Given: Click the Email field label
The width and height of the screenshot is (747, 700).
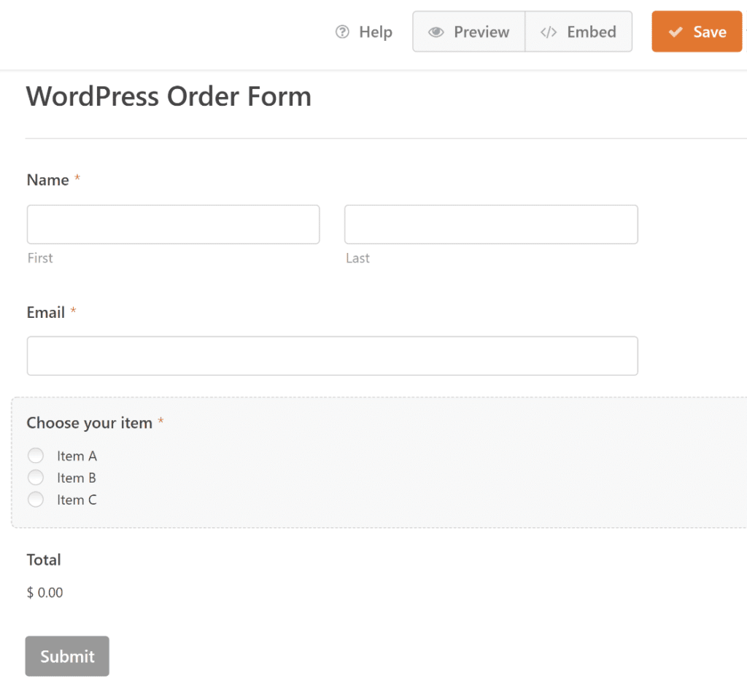Looking at the screenshot, I should (46, 312).
